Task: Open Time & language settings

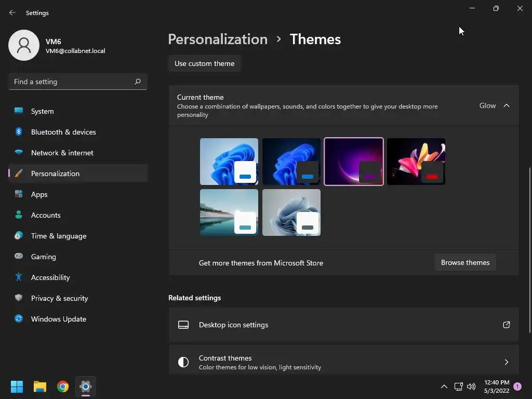Action: (x=78, y=235)
